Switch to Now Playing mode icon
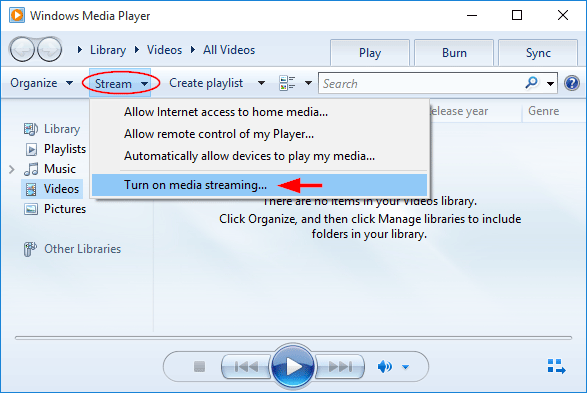This screenshot has height=393, width=587. [x=556, y=366]
